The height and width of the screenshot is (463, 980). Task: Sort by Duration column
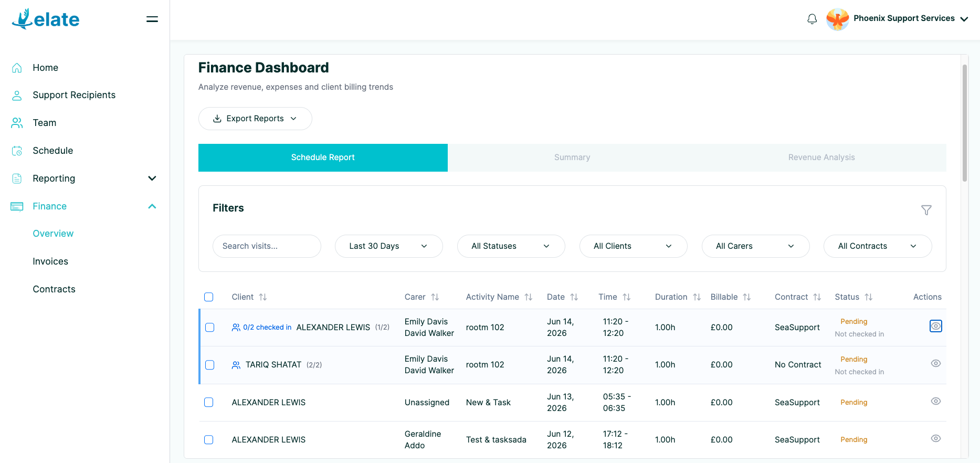pyautogui.click(x=697, y=297)
